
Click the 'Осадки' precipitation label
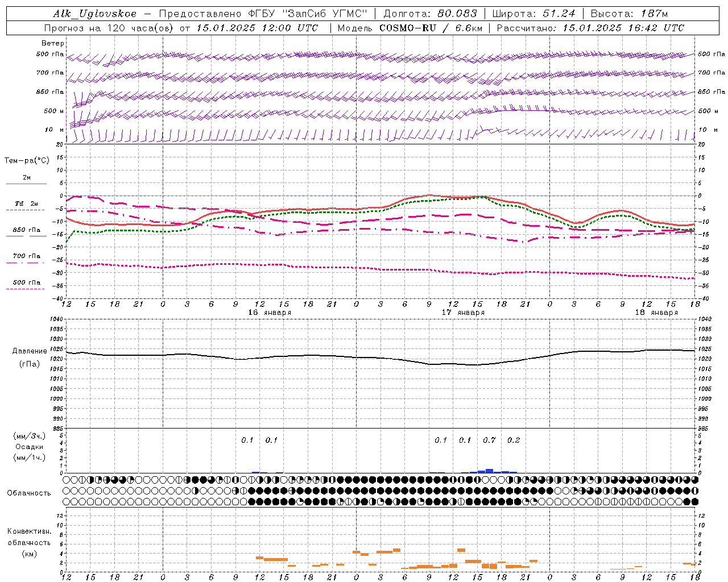(30, 447)
